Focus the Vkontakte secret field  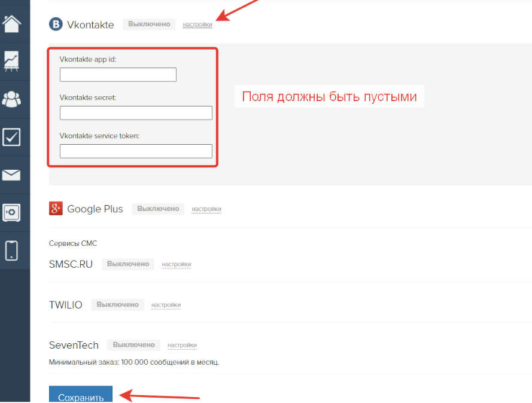[136, 113]
